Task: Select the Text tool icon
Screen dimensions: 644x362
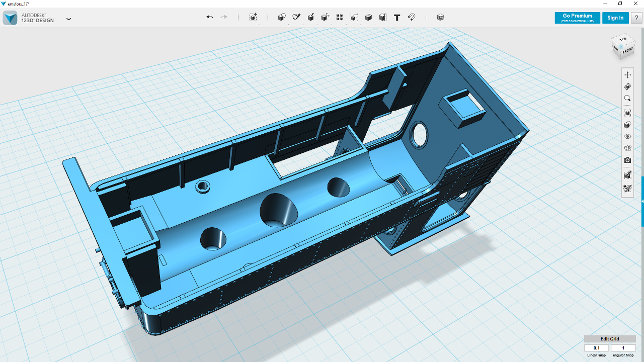Action: point(397,17)
